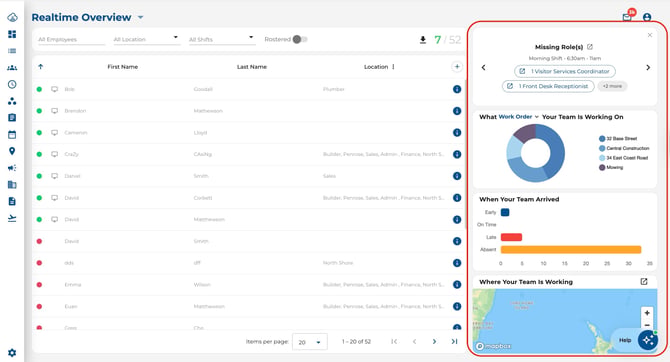Open the All Shifts dropdown

coord(221,39)
